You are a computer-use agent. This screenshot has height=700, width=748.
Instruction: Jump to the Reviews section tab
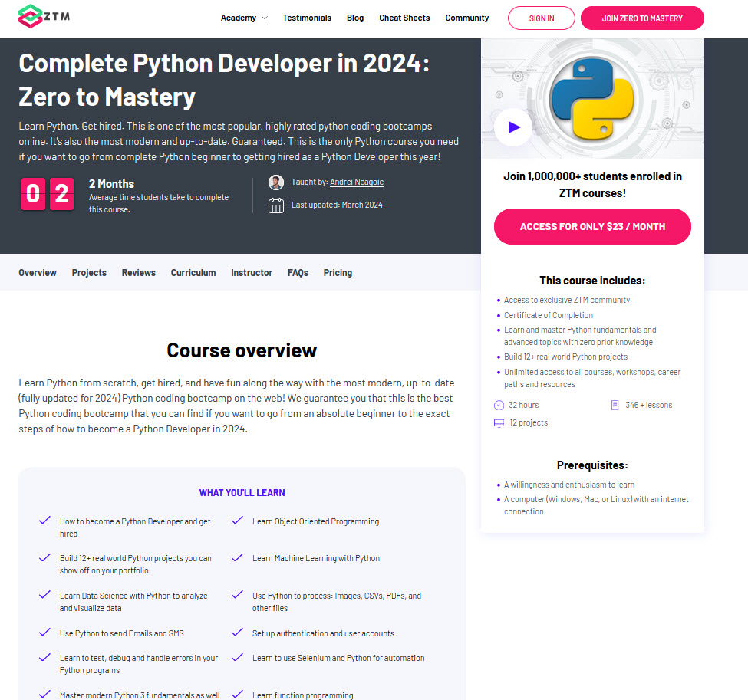pos(138,273)
